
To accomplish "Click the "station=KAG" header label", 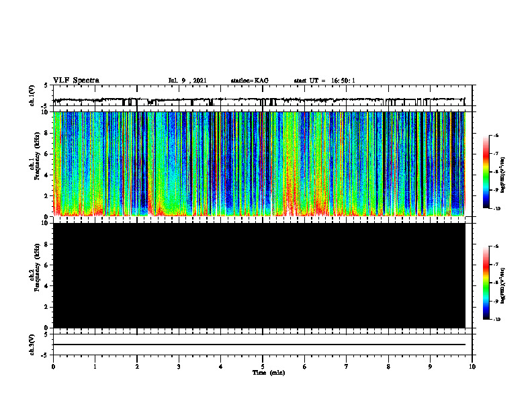I will tap(249, 81).
